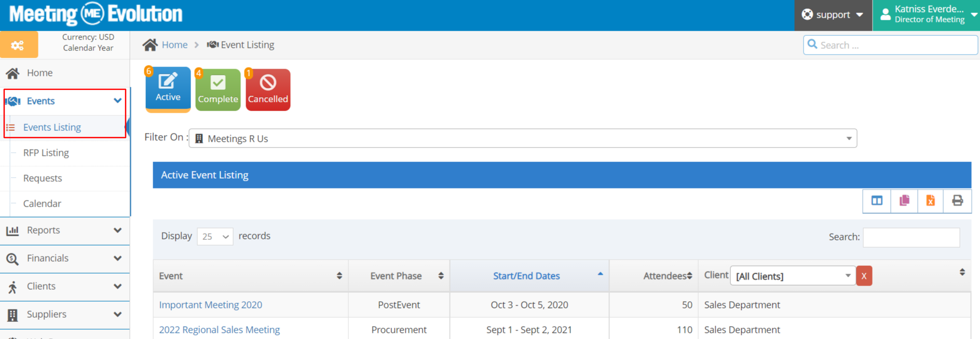Open Events Listing in sidebar
This screenshot has height=339, width=980.
point(52,127)
